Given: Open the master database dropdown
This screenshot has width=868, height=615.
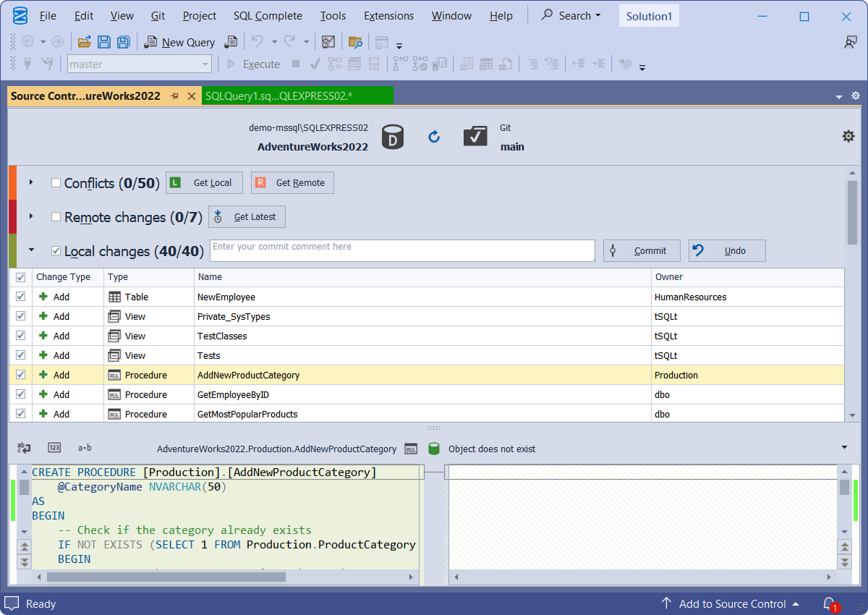Looking at the screenshot, I should pyautogui.click(x=205, y=64).
